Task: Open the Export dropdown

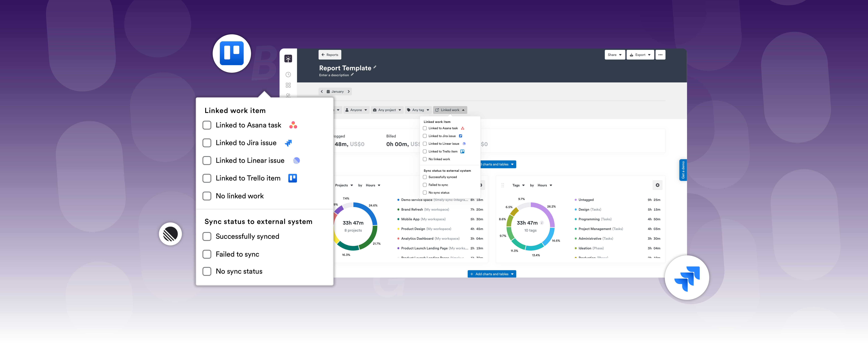Action: (640, 55)
